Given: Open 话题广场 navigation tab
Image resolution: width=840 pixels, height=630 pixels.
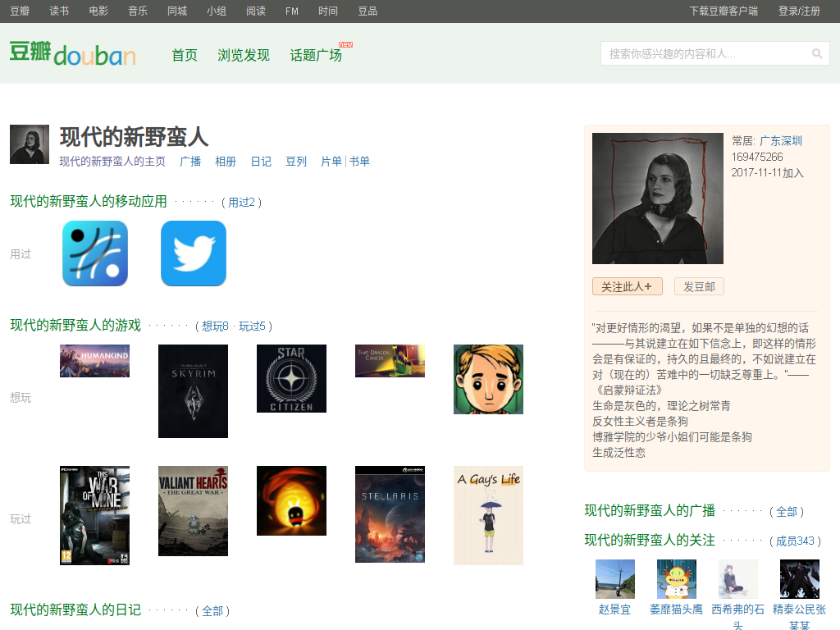Looking at the screenshot, I should [316, 55].
